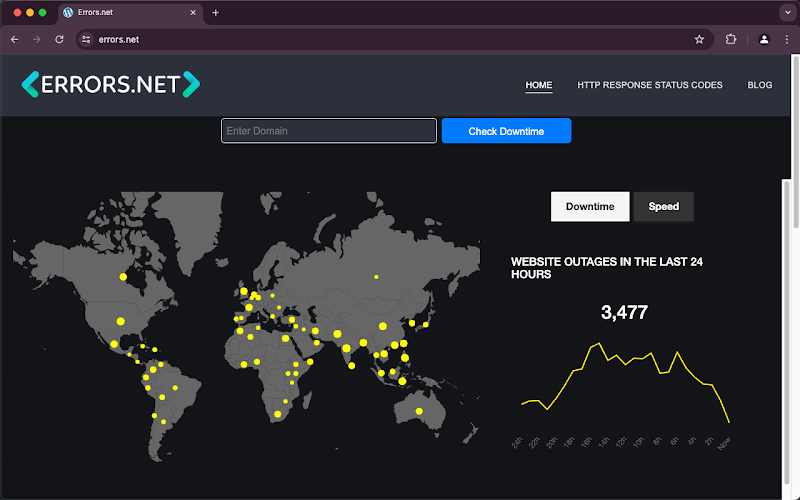The height and width of the screenshot is (500, 800).
Task: Click the WEBSITE OUTAGES IN THE LAST 24 HOURS heading
Action: pyautogui.click(x=607, y=268)
